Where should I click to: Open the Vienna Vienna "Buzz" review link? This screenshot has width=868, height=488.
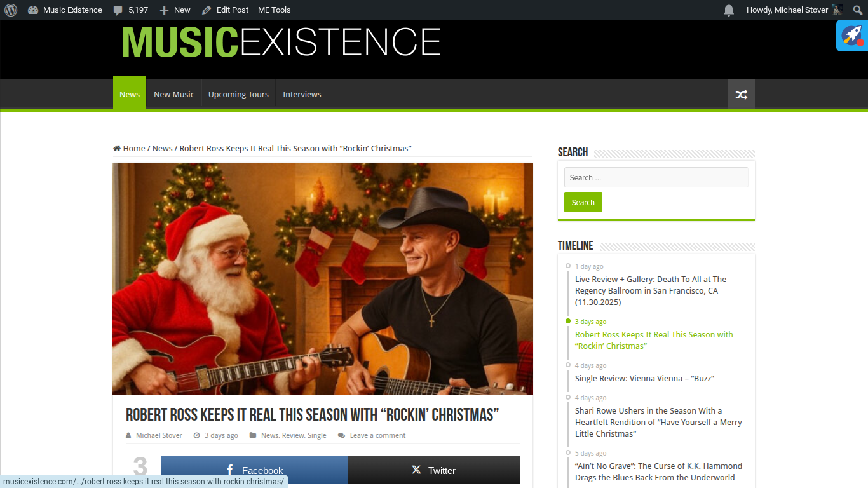tap(644, 378)
